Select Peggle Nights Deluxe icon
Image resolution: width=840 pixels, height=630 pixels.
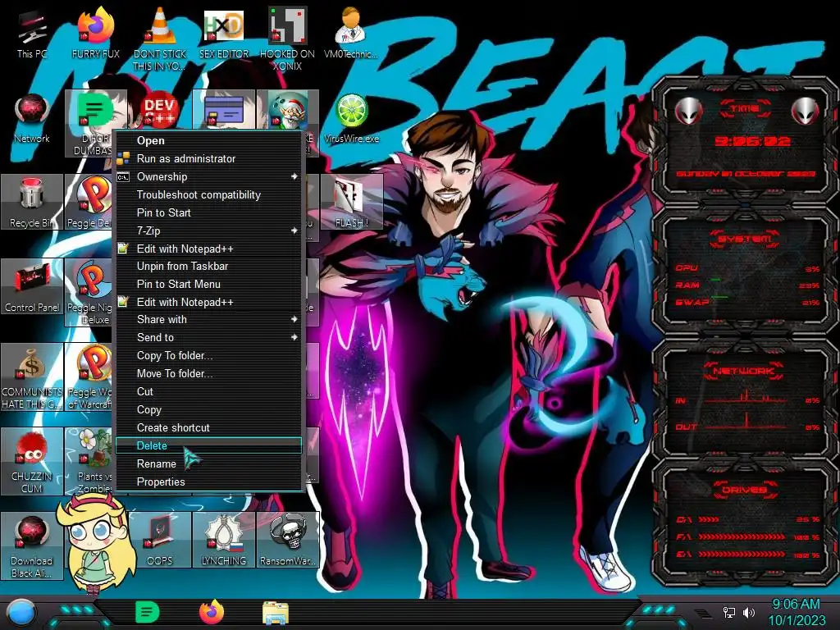[x=89, y=293]
